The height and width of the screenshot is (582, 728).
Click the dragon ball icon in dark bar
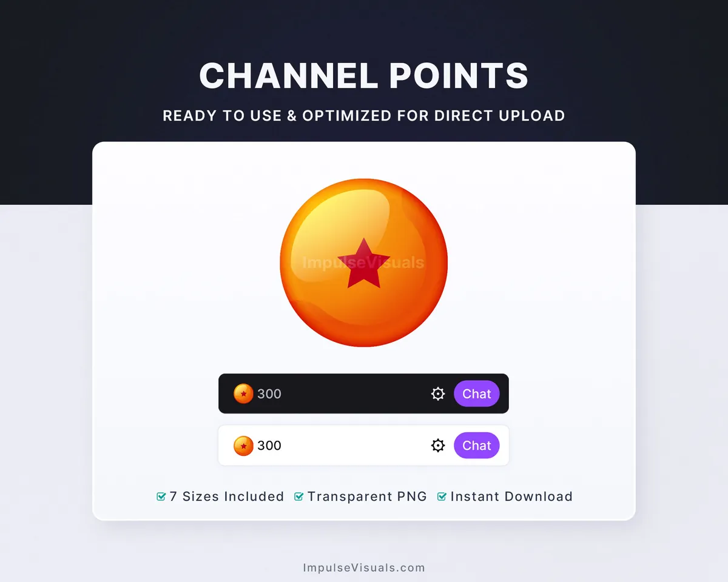[243, 393]
